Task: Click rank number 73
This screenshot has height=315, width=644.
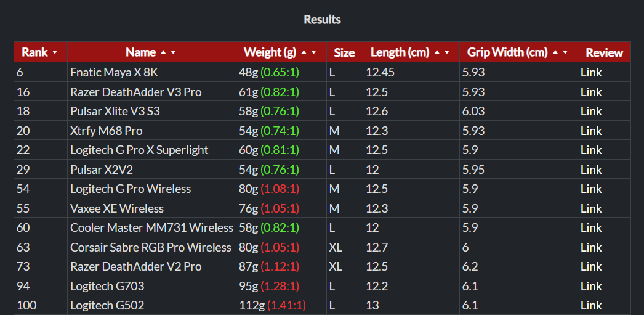Action: click(22, 266)
